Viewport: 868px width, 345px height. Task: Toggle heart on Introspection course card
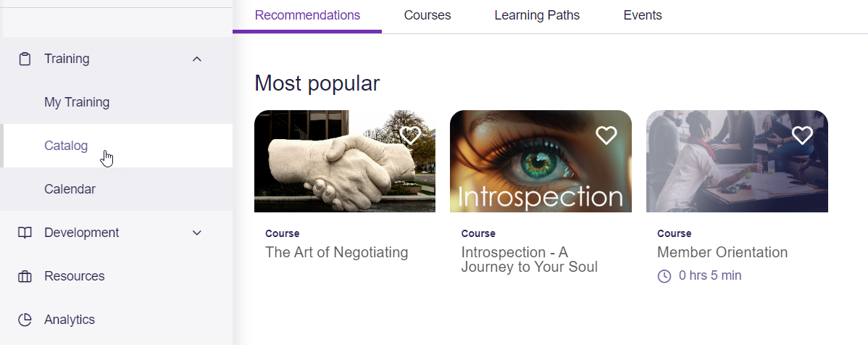tap(606, 136)
